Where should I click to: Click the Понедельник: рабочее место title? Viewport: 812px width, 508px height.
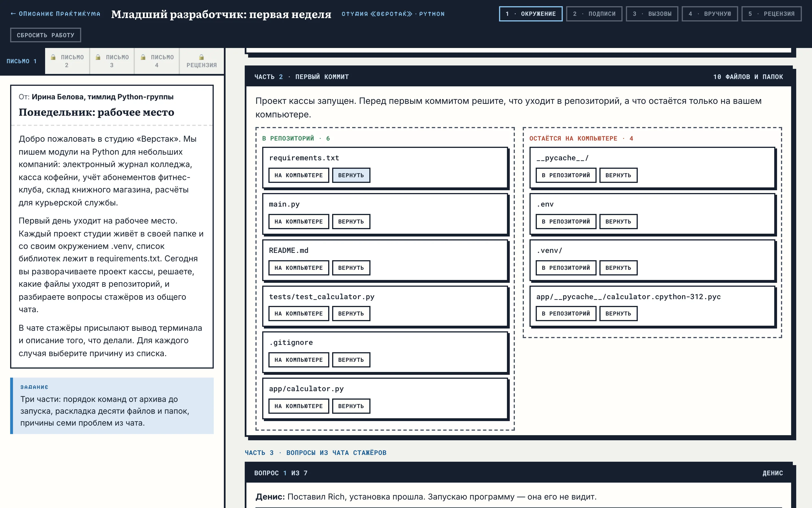pos(96,112)
